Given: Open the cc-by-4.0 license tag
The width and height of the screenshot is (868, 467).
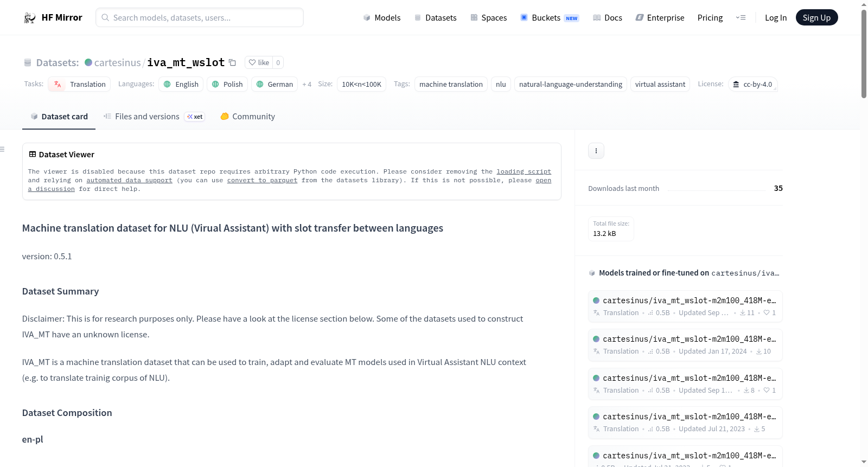Looking at the screenshot, I should click(x=753, y=84).
